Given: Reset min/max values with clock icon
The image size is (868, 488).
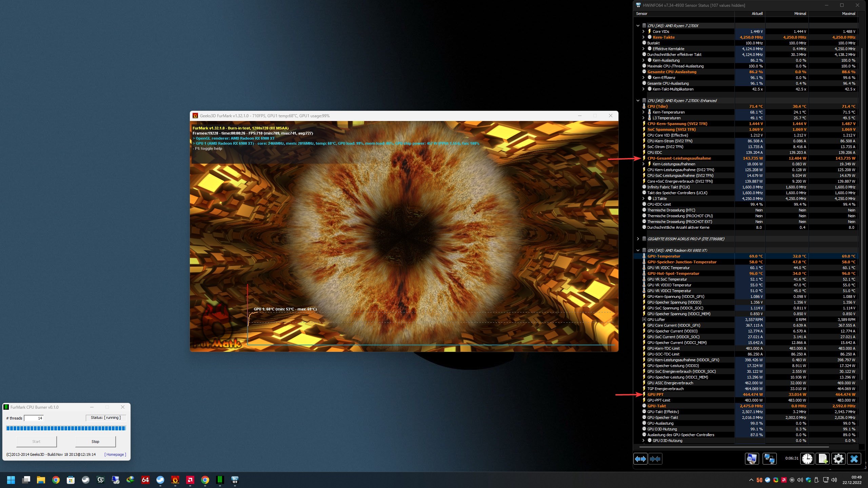Looking at the screenshot, I should click(807, 459).
